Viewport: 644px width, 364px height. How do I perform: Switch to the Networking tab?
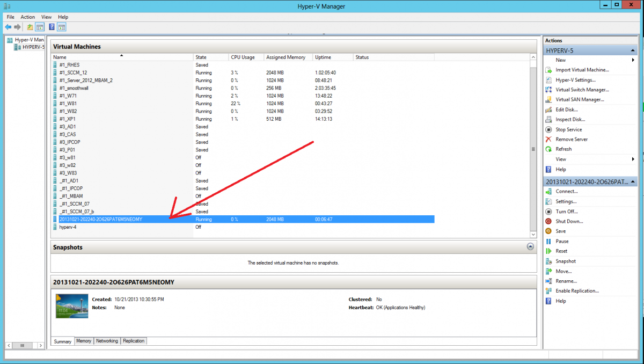(107, 341)
